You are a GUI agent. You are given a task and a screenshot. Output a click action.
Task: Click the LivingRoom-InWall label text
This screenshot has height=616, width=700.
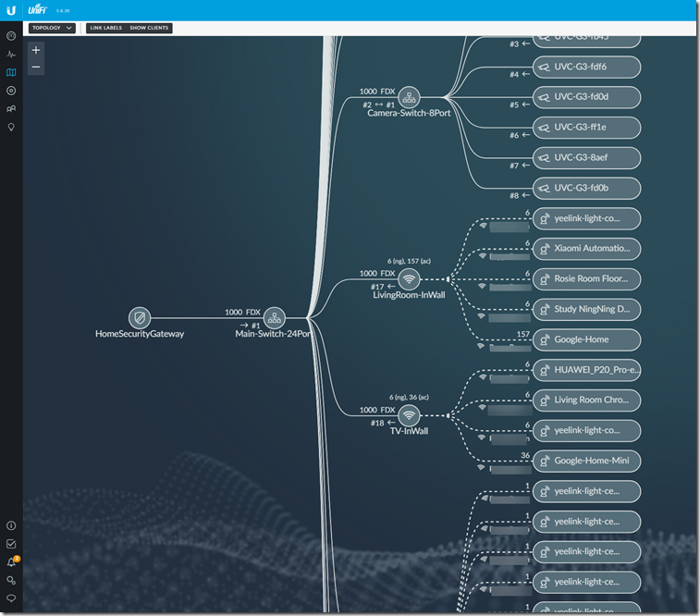tap(409, 295)
